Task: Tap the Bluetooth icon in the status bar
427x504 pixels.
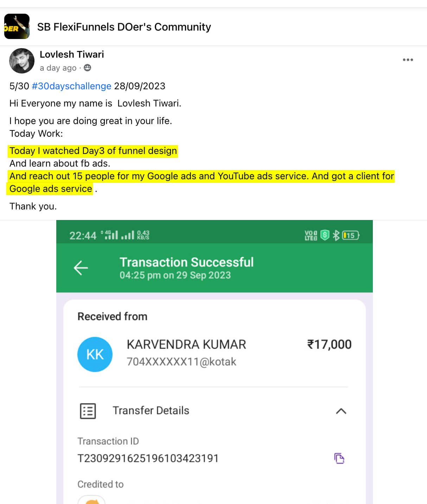Action: tap(336, 235)
